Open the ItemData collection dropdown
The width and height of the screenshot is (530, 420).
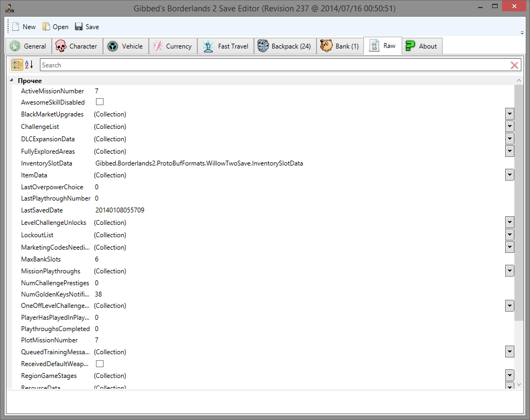coord(510,175)
